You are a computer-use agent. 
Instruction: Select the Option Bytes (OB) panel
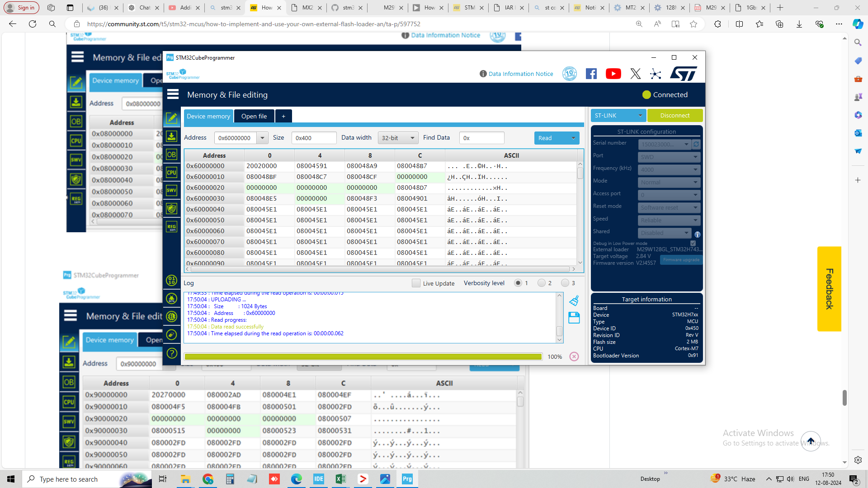[x=172, y=155]
